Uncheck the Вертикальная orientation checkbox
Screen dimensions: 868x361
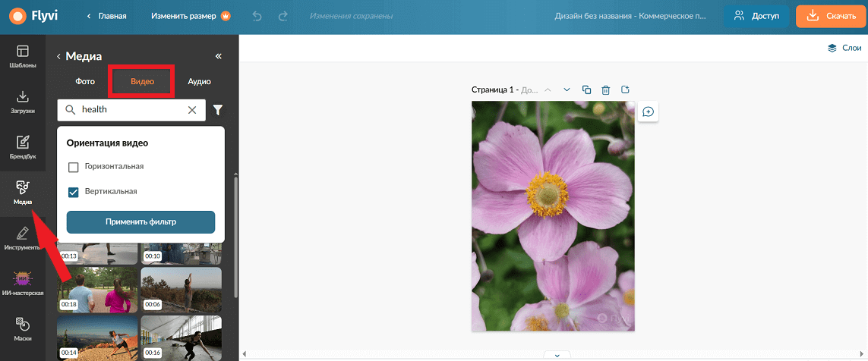pyautogui.click(x=73, y=192)
